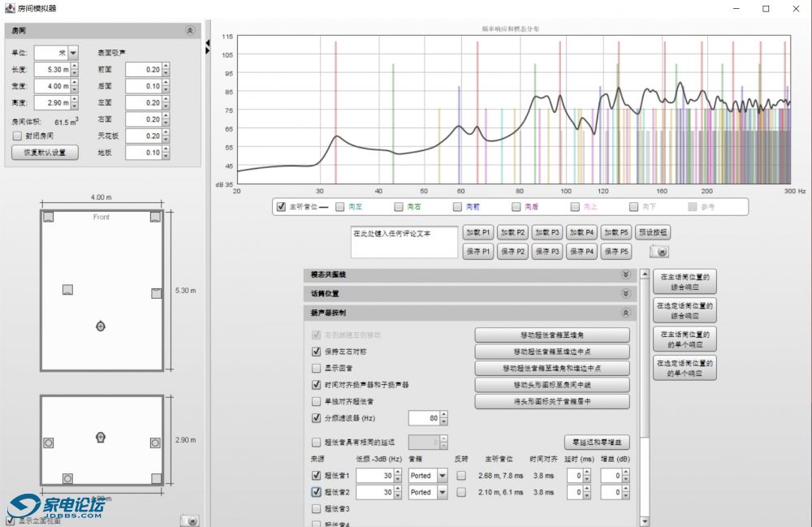Uncheck the 超低音2 source checkbox
The height and width of the screenshot is (527, 812).
point(316,492)
